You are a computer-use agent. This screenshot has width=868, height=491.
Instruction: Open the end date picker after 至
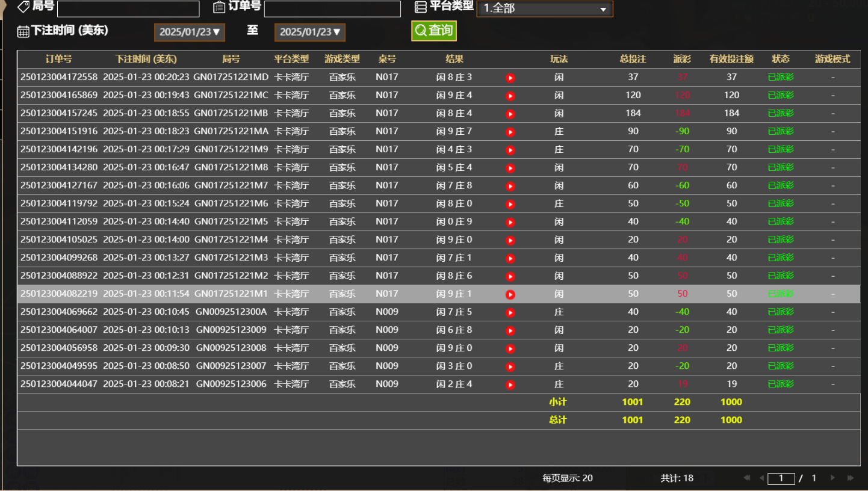[x=309, y=32]
